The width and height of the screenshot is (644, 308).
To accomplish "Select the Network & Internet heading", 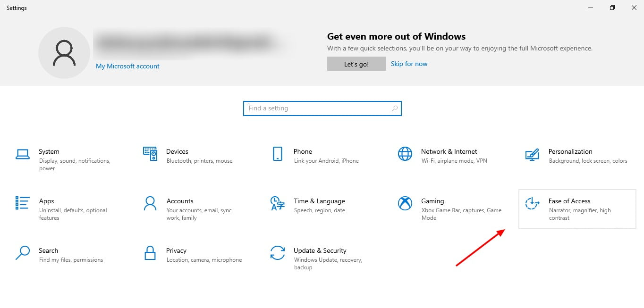I will 449,151.
